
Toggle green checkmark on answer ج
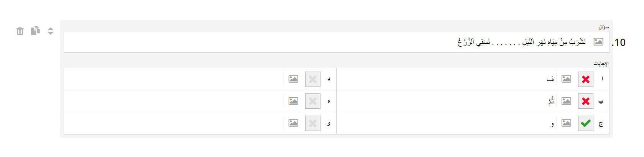pos(586,123)
